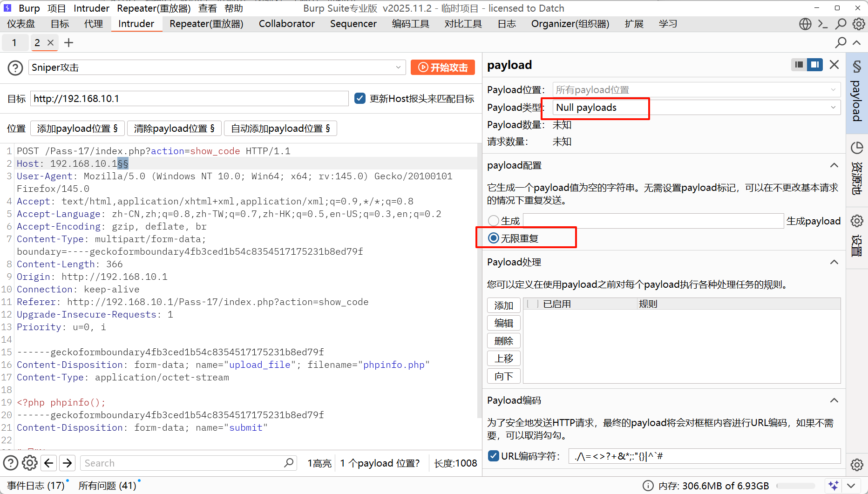Open the Burp menu
This screenshot has height=494, width=868.
pos(29,8)
